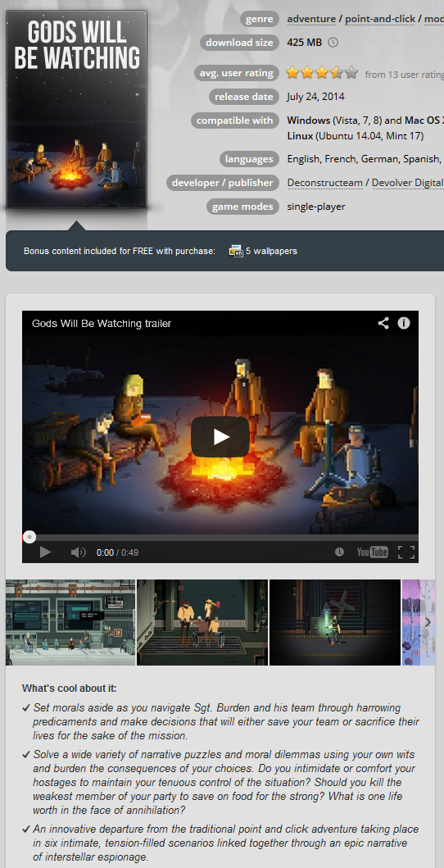Click the languages label pill
Screen dimensions: 444x868
tap(249, 160)
